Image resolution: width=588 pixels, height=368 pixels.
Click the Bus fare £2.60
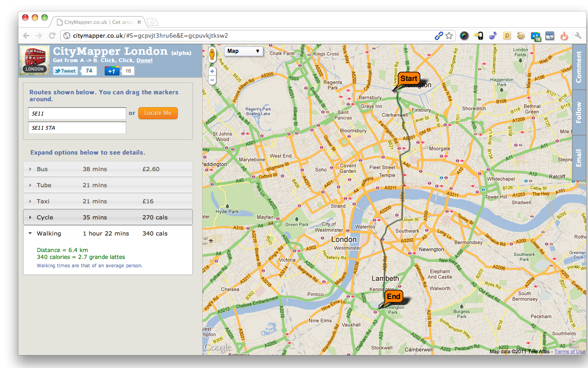pos(151,169)
